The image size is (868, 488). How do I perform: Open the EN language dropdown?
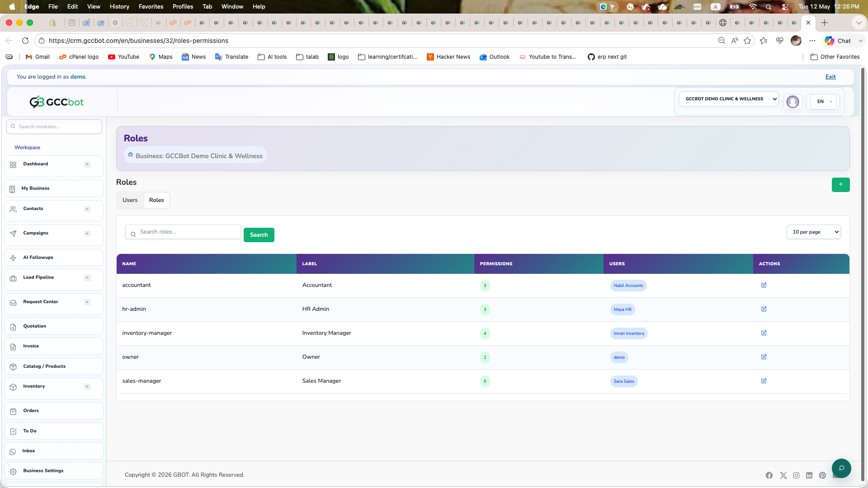[824, 102]
